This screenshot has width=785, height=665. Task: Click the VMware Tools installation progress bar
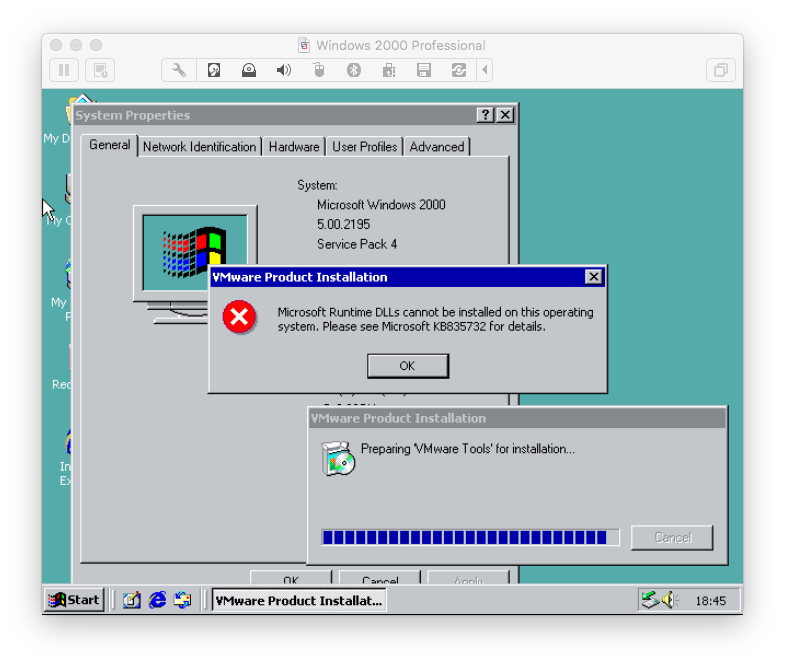470,537
